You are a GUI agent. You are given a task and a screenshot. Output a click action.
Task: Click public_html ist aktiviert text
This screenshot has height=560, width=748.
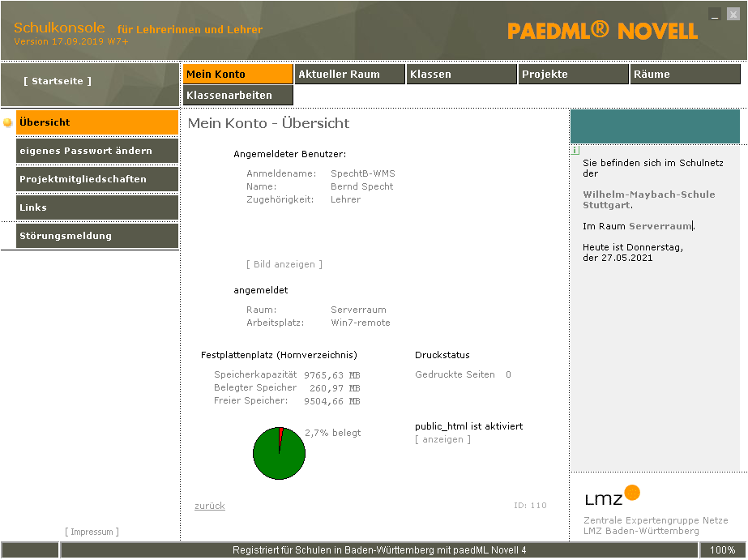[469, 426]
